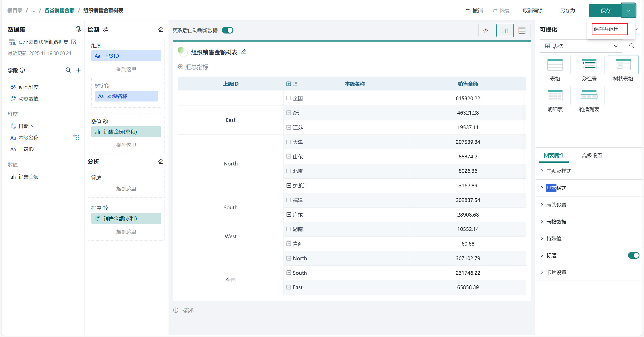
Task: Open the 数值 settings gear icon
Action: coord(105,121)
